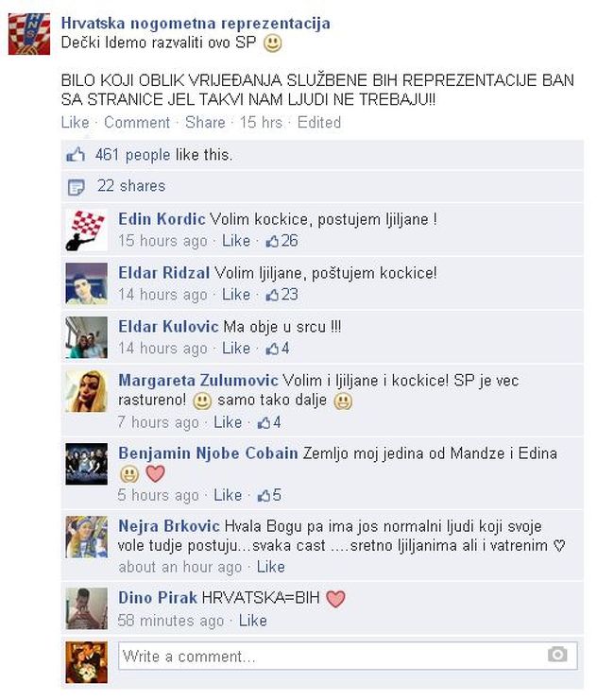
Task: Open Nejra Brkovic's profile picture
Action: (87, 538)
